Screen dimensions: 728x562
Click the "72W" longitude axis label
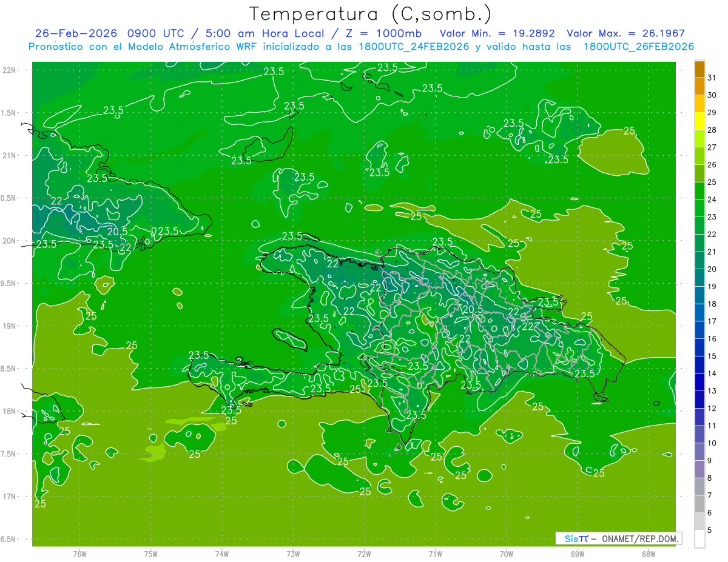(x=364, y=554)
